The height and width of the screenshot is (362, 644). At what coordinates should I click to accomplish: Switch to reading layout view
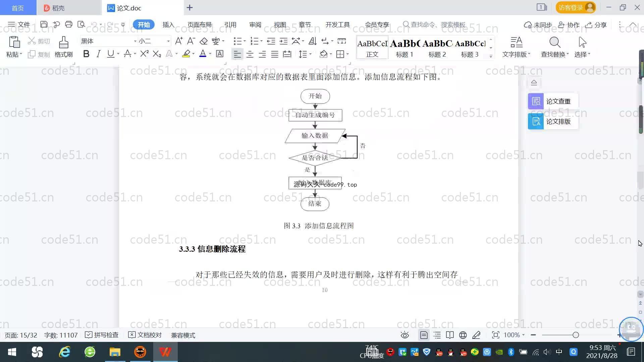450,335
